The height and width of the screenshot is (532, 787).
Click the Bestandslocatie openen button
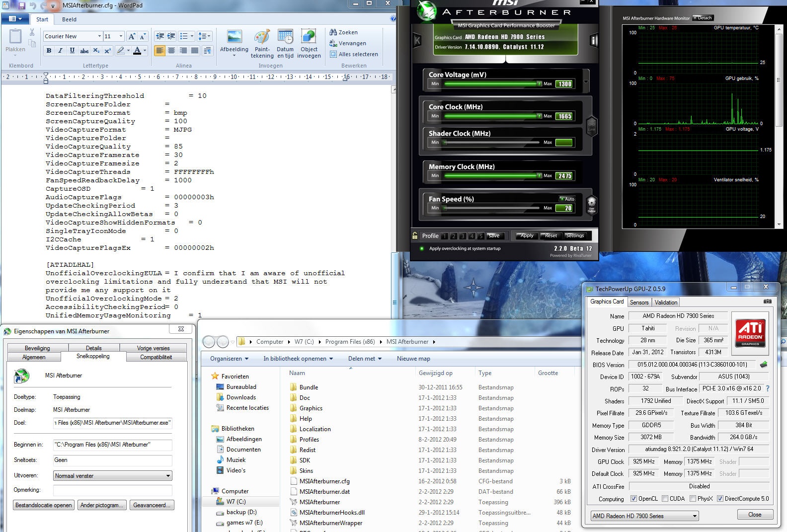[x=44, y=505]
